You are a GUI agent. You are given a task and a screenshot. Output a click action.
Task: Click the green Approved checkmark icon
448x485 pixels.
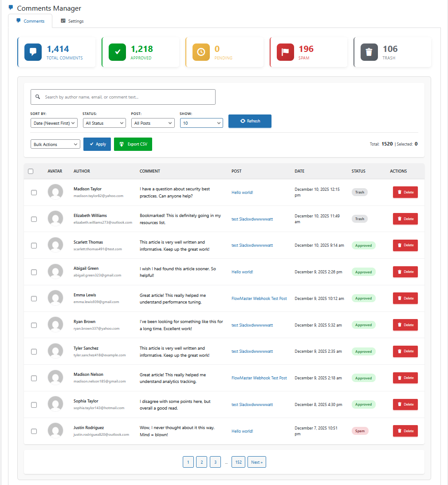click(117, 52)
